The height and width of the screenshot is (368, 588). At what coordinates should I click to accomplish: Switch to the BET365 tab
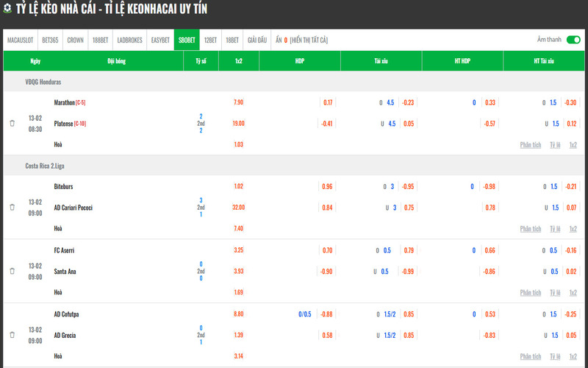coord(51,40)
